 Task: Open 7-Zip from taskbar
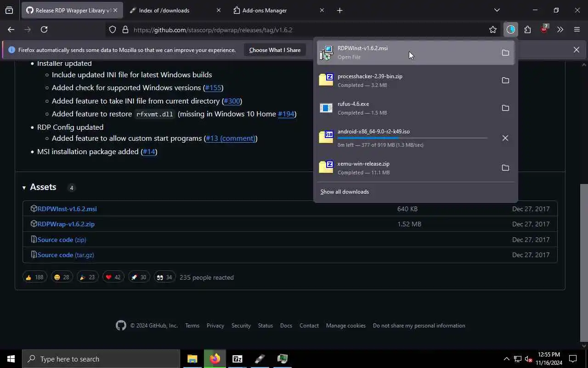tap(237, 359)
